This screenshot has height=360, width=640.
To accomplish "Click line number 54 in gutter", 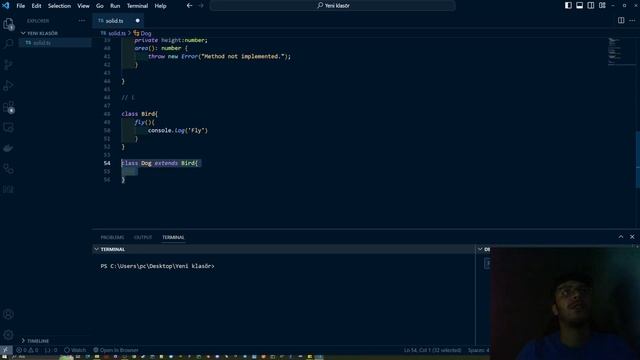I will click(x=107, y=163).
